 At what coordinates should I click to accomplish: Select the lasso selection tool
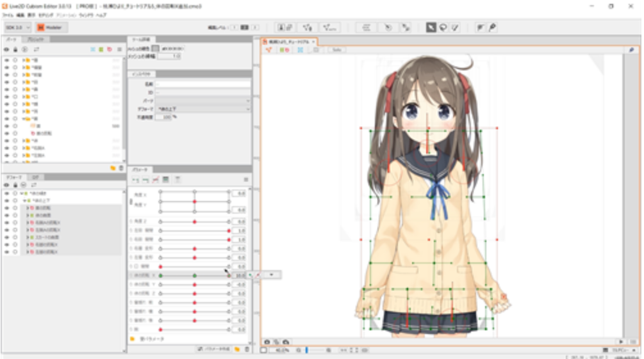point(443,28)
